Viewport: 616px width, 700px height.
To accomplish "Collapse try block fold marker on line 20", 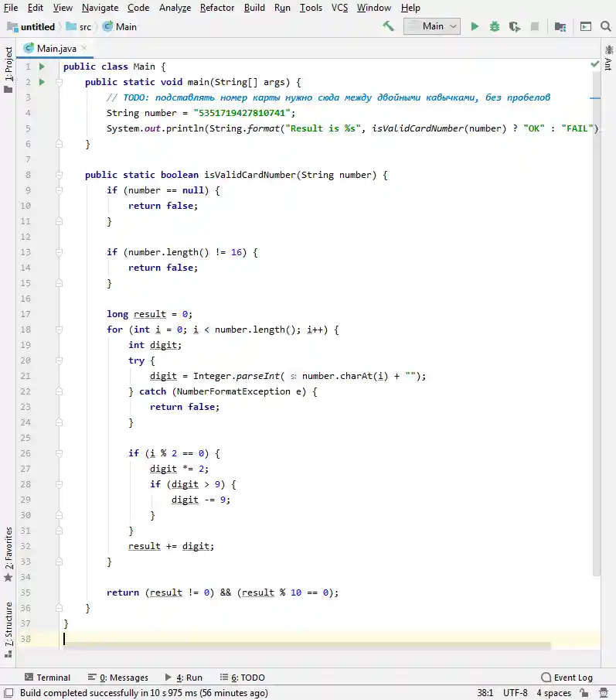I will (59, 360).
